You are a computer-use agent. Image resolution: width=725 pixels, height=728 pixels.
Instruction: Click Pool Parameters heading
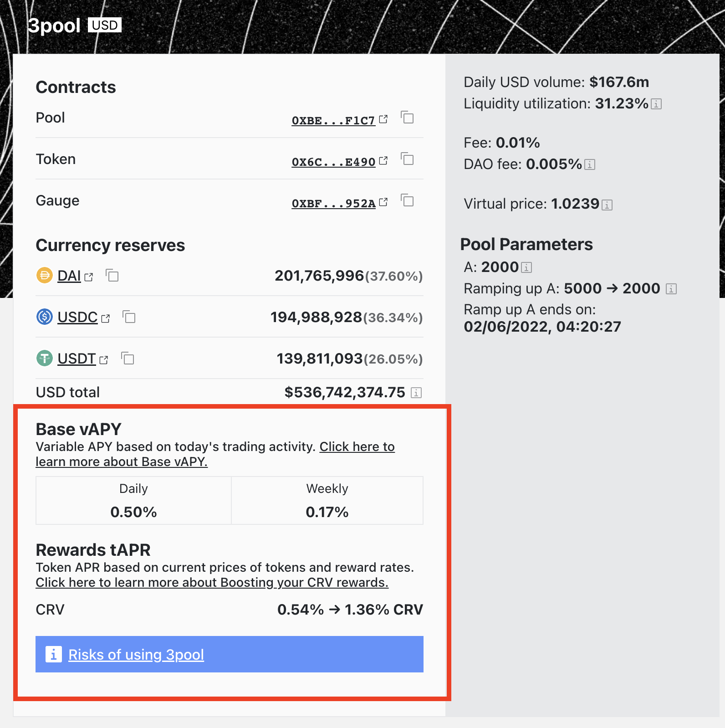[526, 244]
